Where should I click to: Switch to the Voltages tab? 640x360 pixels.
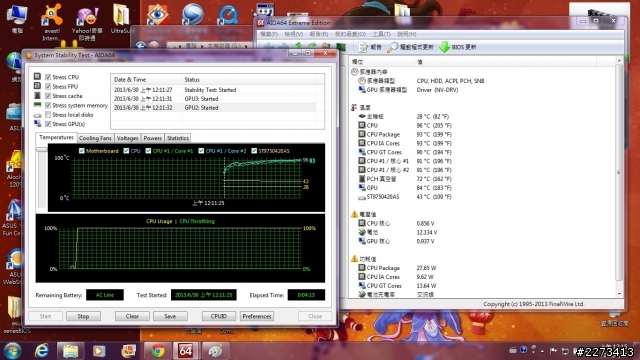click(127, 138)
